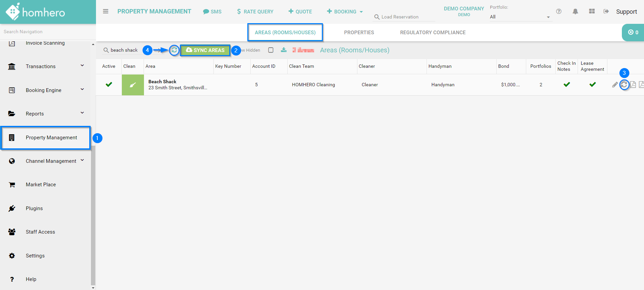The width and height of the screenshot is (644, 290).
Task: Toggle the hamburger navigation menu
Action: pos(106,11)
